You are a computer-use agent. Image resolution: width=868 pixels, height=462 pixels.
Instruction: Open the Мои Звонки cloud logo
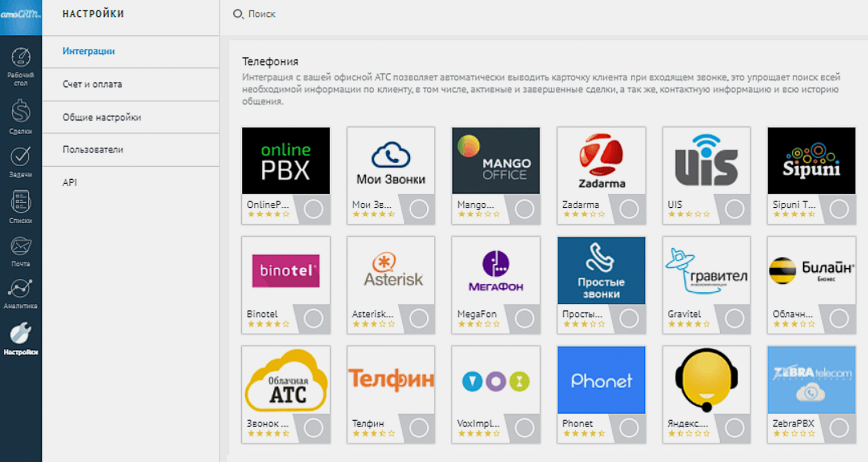pyautogui.click(x=391, y=161)
